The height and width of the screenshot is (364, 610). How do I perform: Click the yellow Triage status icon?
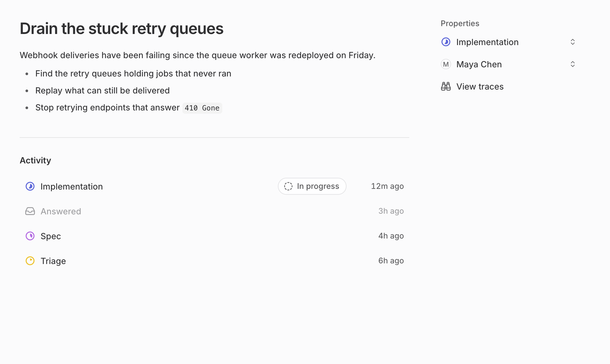click(30, 261)
